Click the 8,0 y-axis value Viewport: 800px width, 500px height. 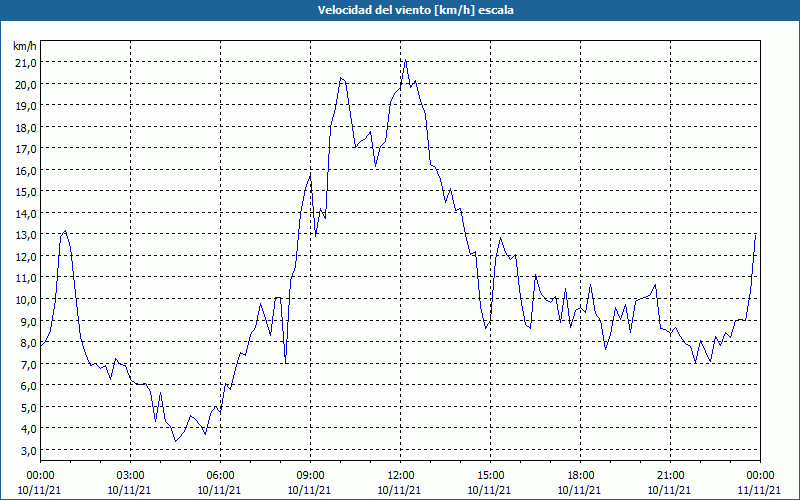point(28,343)
